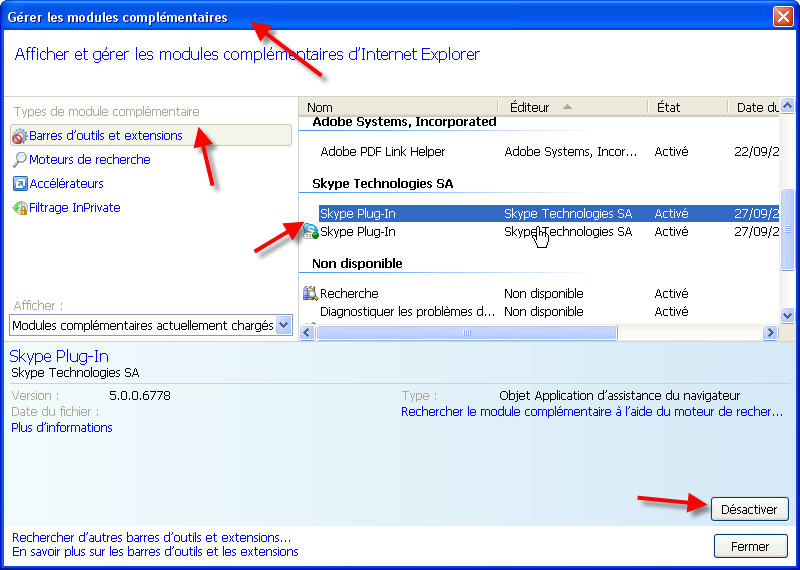Click the horizontal scroll right arrow
Image resolution: width=800 pixels, height=570 pixels.
770,333
